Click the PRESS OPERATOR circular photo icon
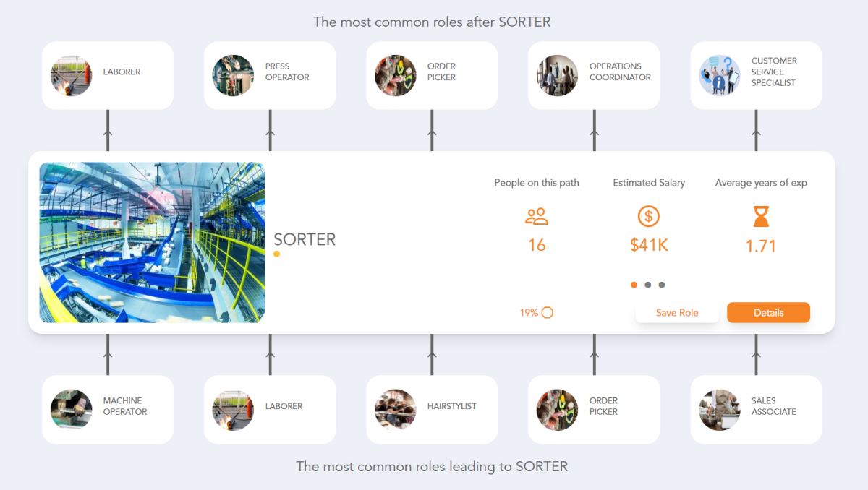This screenshot has height=490, width=868. (232, 75)
